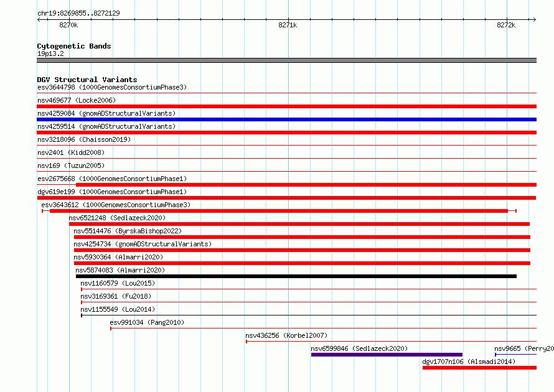The image size is (554, 392).
Task: Click the 8271k ruler tick label
Action: tap(288, 25)
